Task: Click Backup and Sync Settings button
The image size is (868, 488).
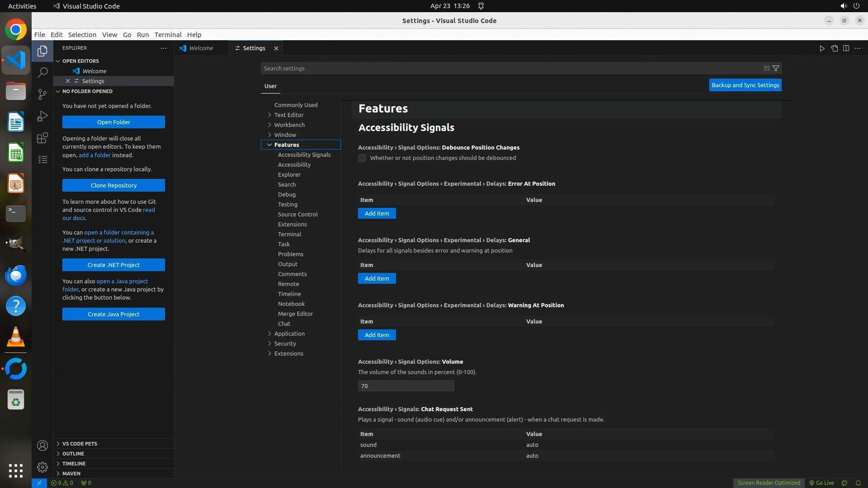Action: 745,85
